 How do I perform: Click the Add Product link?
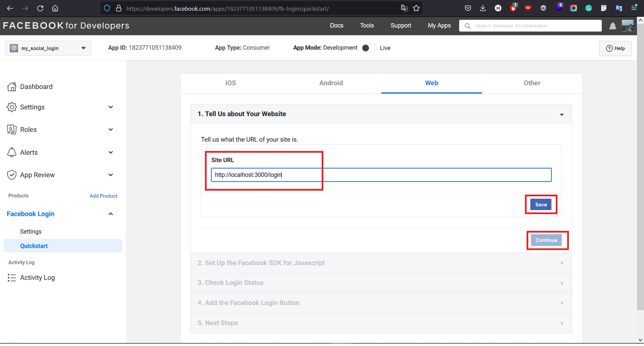tap(103, 196)
